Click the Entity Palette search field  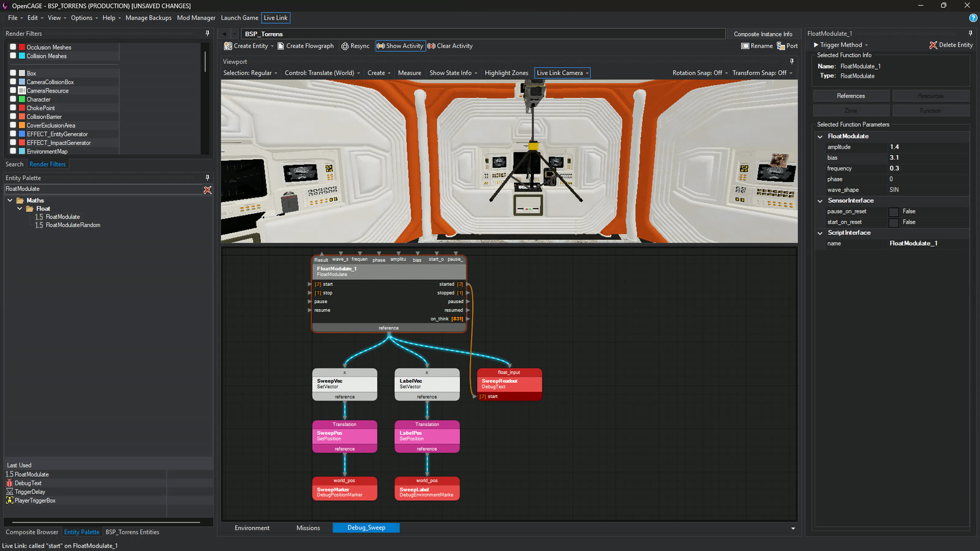103,189
